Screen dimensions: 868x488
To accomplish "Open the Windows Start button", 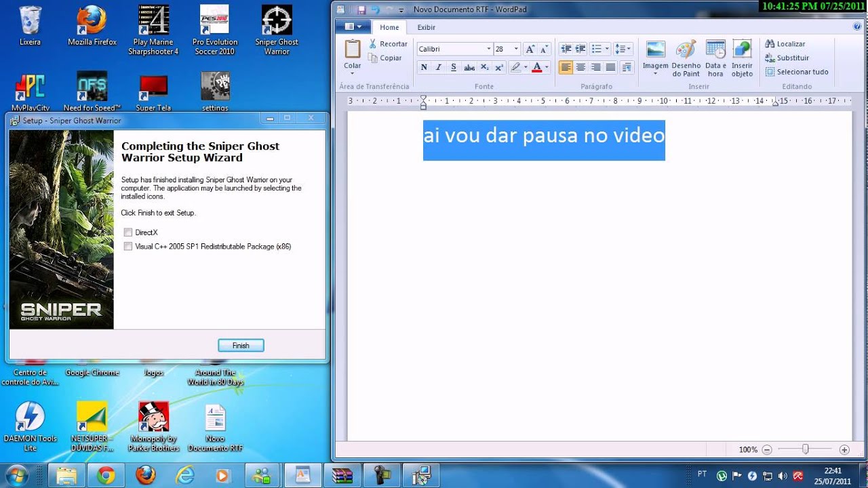I will click(x=16, y=475).
